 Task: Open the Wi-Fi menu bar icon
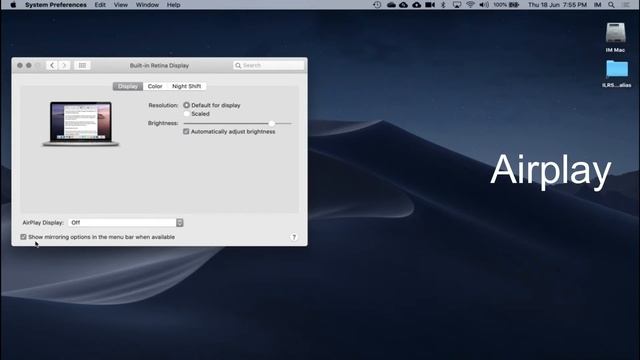point(470,5)
